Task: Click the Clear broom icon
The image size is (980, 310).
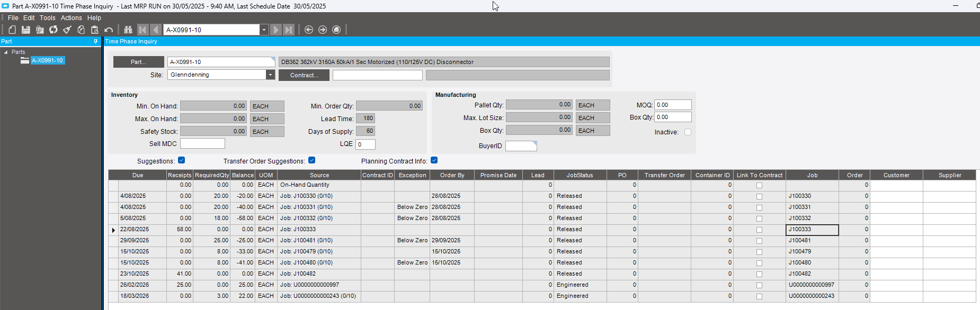Action: pos(67,30)
